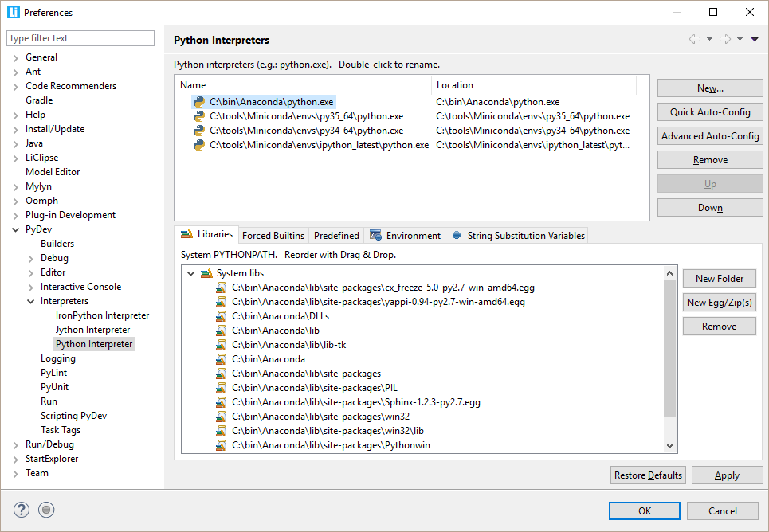Image resolution: width=769 pixels, height=532 pixels.
Task: Click Remove button beside library list
Action: click(720, 327)
